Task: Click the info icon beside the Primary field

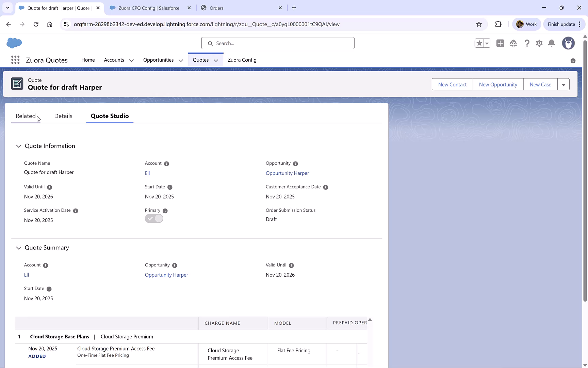Action: coord(165,211)
